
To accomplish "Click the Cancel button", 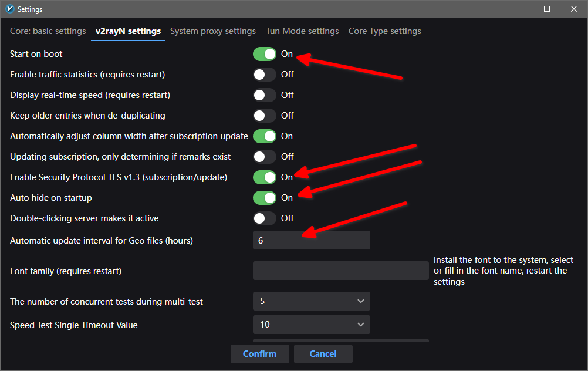I will tap(323, 354).
